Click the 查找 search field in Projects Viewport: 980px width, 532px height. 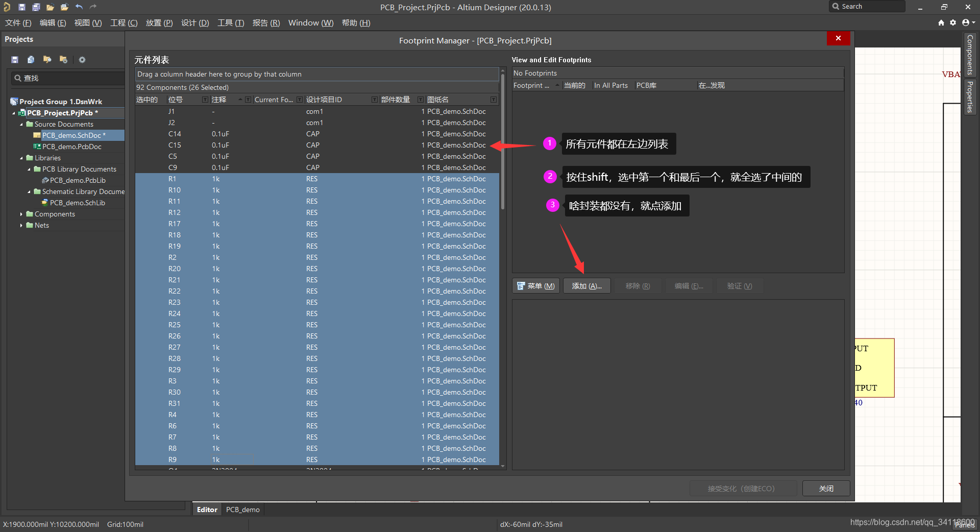click(x=68, y=78)
